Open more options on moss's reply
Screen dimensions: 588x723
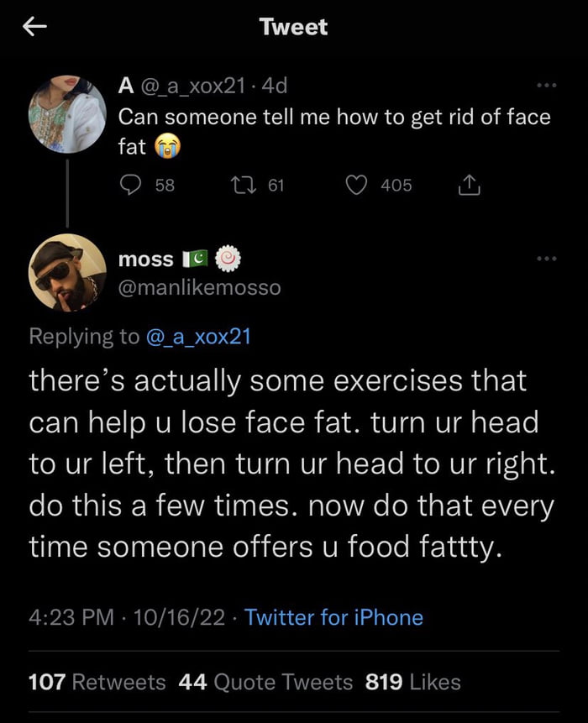(546, 258)
